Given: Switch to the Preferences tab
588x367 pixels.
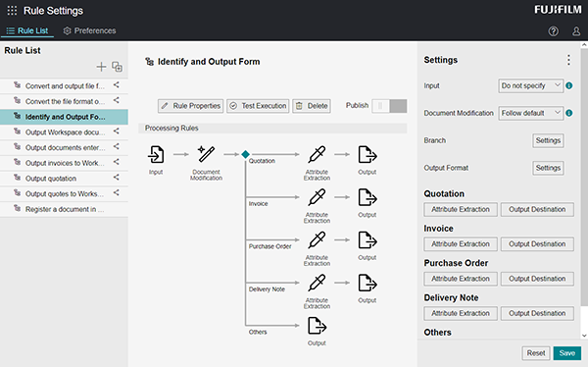Looking at the screenshot, I should click(89, 30).
